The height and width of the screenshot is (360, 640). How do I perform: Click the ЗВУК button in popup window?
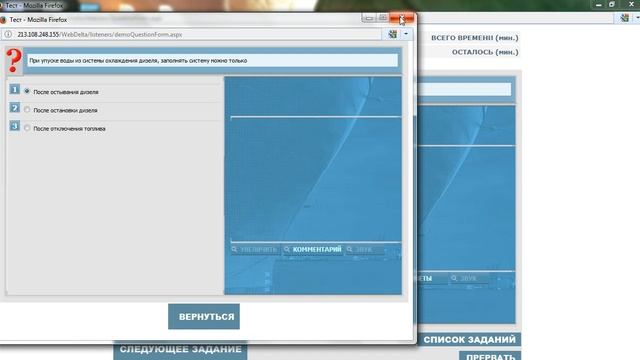coord(364,249)
